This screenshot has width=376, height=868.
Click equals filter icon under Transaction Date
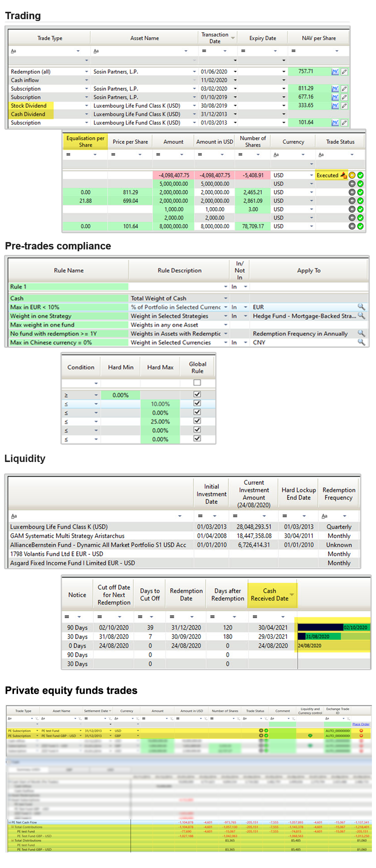click(x=204, y=51)
